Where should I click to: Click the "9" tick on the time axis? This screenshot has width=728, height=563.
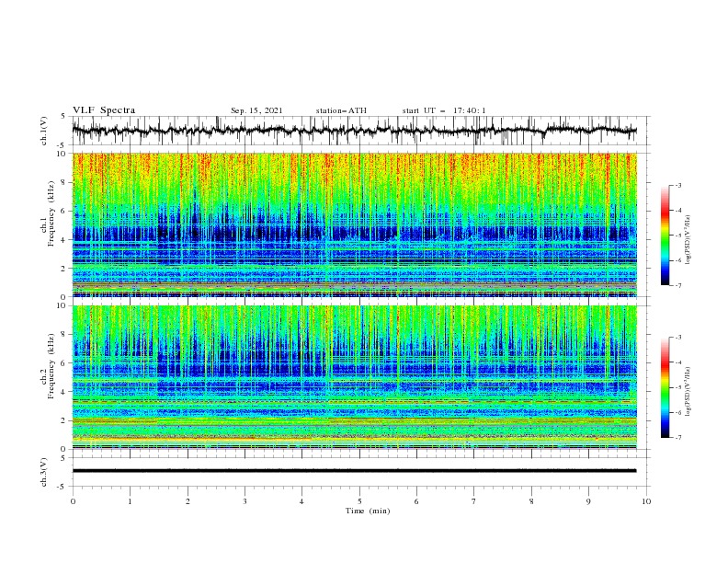point(588,501)
